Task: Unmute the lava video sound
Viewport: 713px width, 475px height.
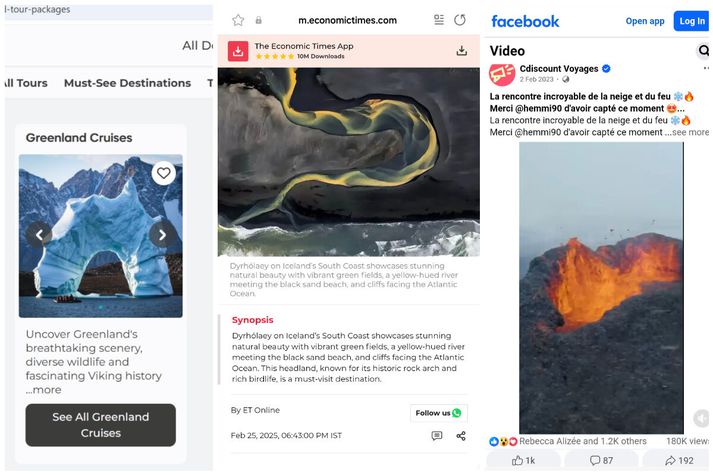Action: (x=702, y=418)
